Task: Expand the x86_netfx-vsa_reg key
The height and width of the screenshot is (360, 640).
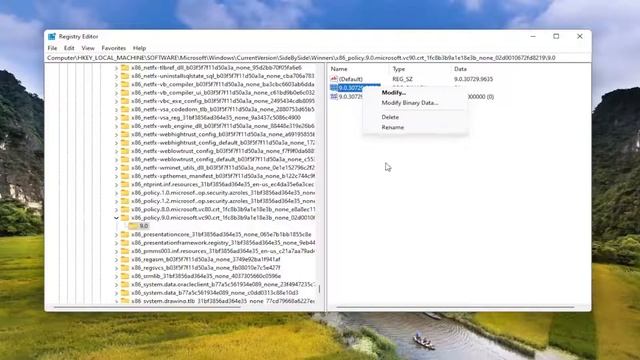Action: 116,118
